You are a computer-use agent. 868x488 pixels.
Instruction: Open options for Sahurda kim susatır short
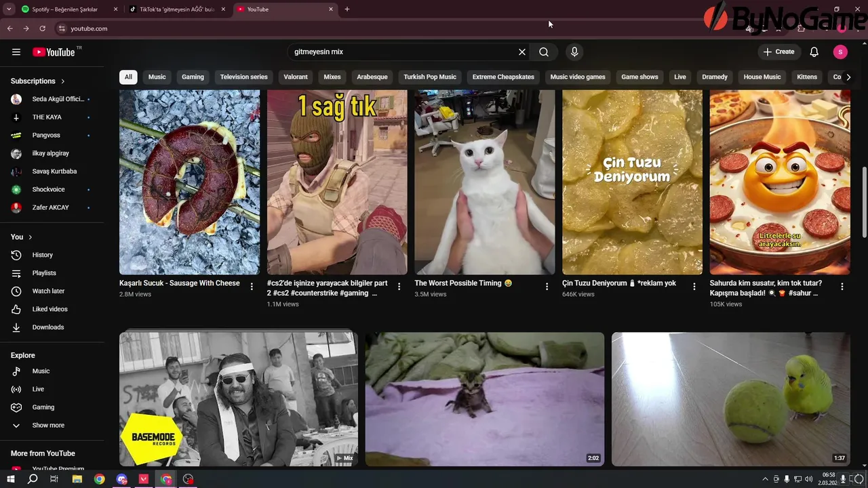coord(842,287)
